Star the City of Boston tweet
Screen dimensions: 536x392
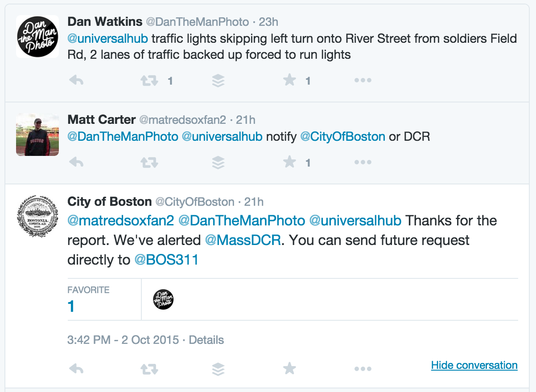pyautogui.click(x=289, y=368)
